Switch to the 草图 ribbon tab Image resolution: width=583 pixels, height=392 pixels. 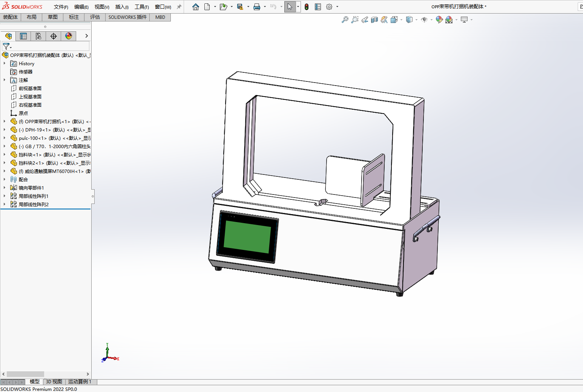pyautogui.click(x=53, y=17)
